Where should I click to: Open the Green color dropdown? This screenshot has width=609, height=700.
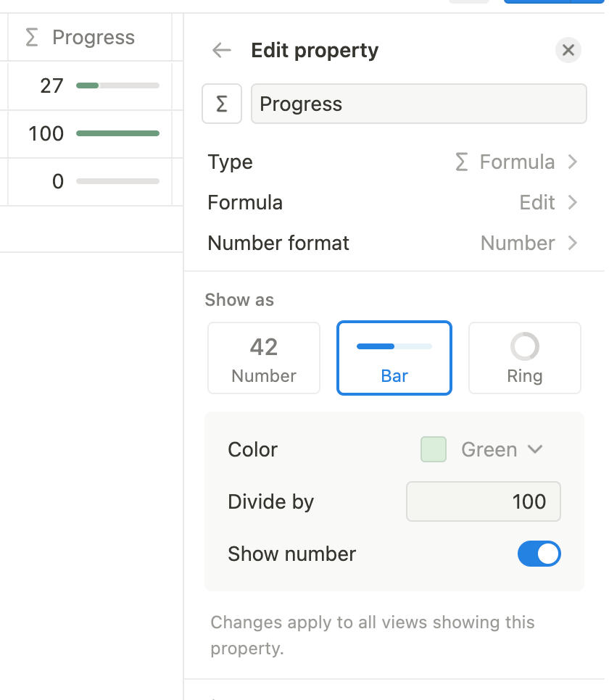tap(502, 450)
